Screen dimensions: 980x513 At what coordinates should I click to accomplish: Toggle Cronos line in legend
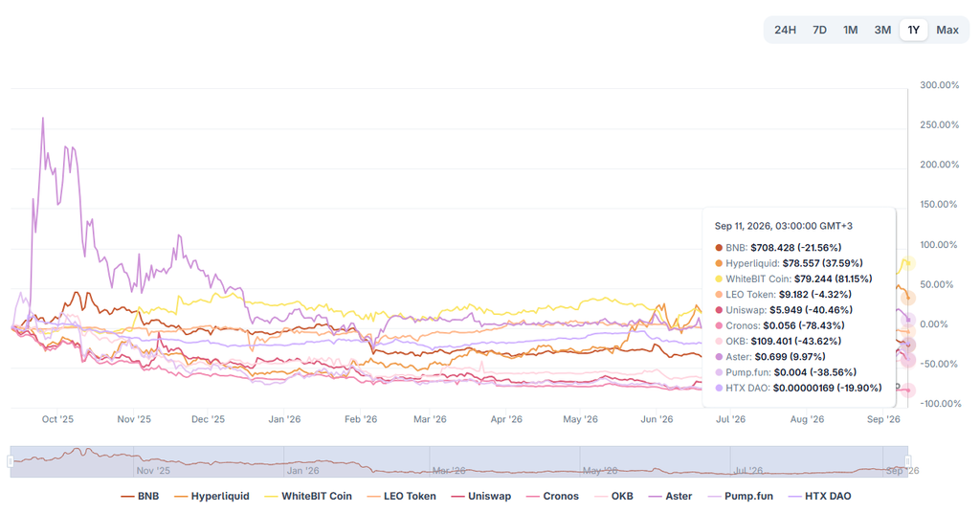coord(552,496)
